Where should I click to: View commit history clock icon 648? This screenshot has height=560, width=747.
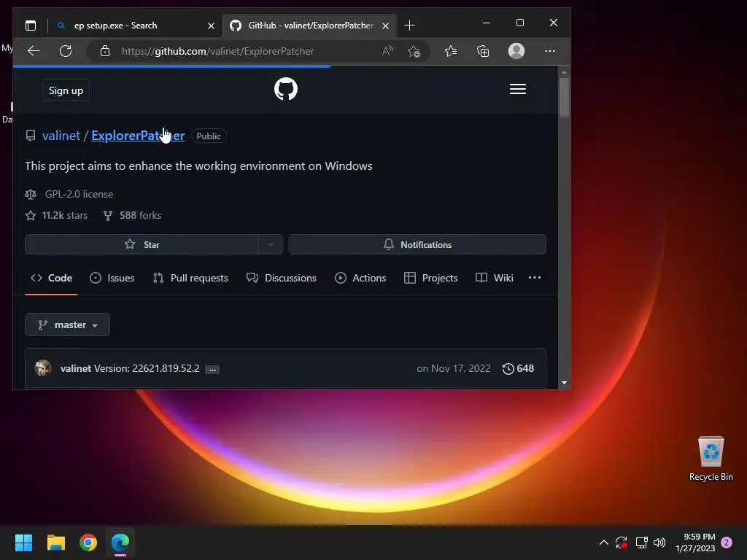click(x=518, y=368)
